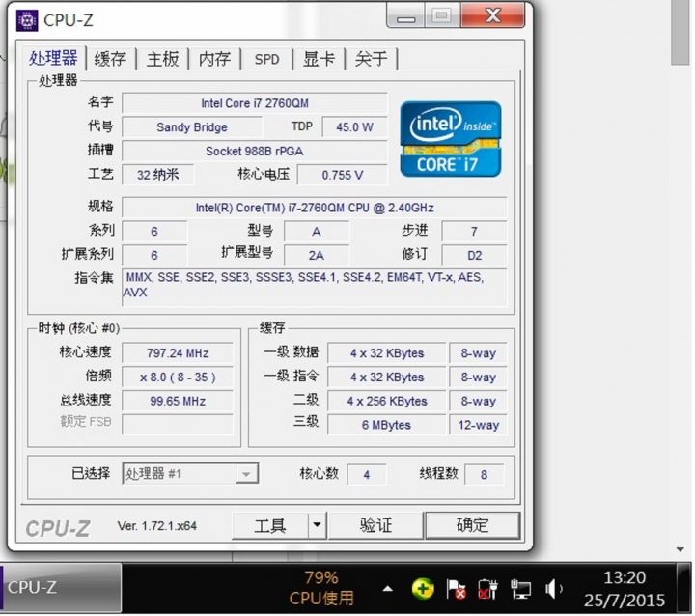This screenshot has height=616, width=695.
Task: Click the Intel Core i7 2760QM name field
Action: (x=255, y=103)
